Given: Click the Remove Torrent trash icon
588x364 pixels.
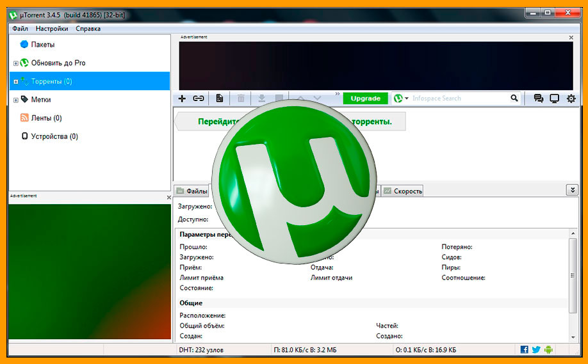Looking at the screenshot, I should [x=241, y=99].
